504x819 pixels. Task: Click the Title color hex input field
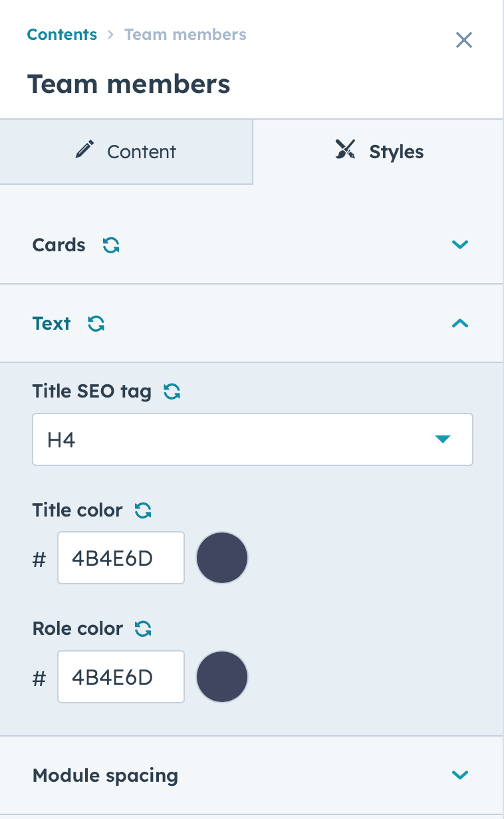pos(121,558)
